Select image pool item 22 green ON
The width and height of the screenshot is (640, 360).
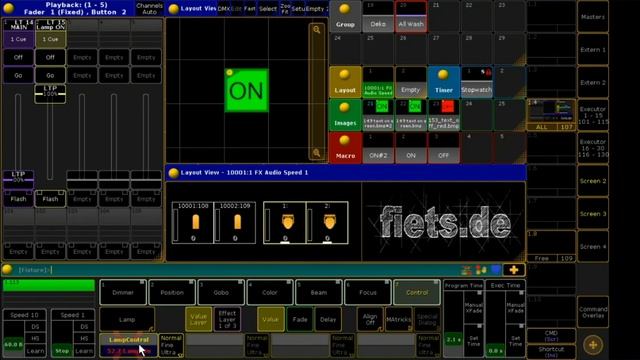[411, 115]
